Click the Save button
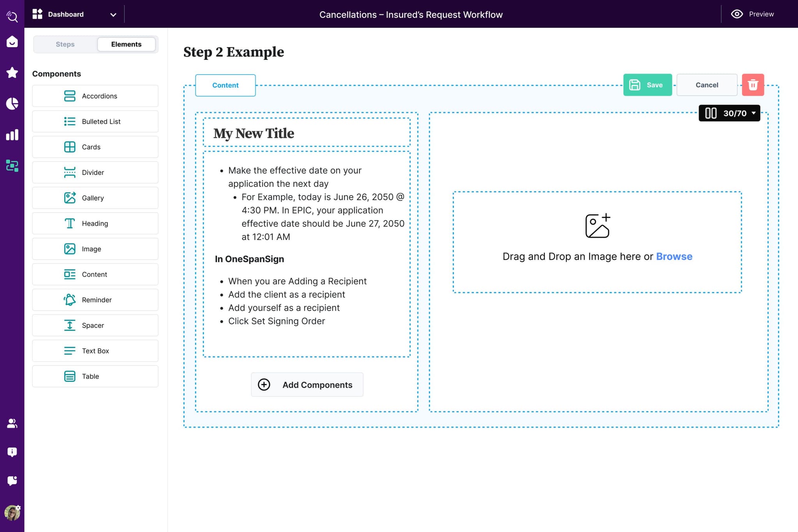 point(647,85)
